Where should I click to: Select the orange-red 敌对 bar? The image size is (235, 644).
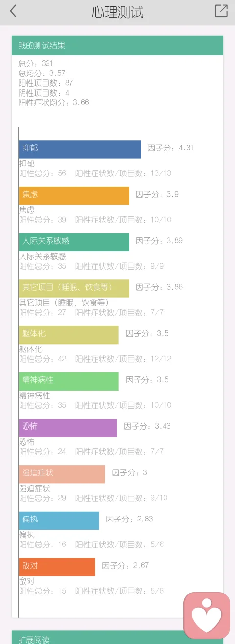coord(57,567)
